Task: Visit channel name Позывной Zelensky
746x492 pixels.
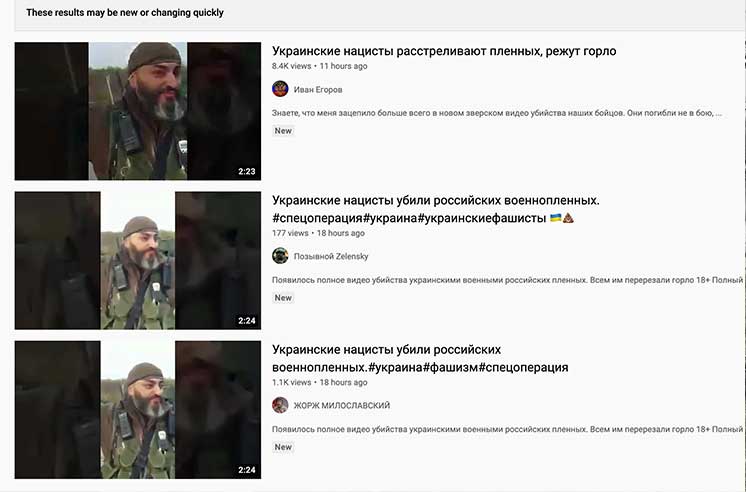Action: pos(331,256)
